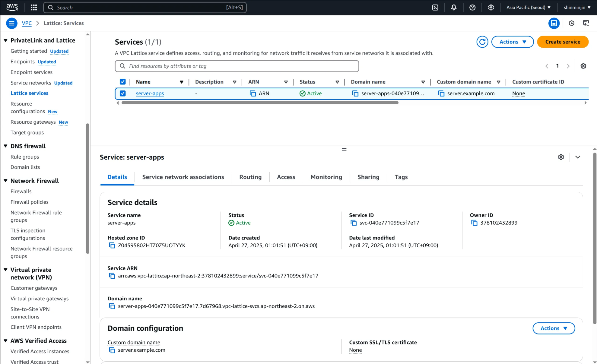Switch to the Routing tab
Screen dimensions: 597x364
coord(250,177)
